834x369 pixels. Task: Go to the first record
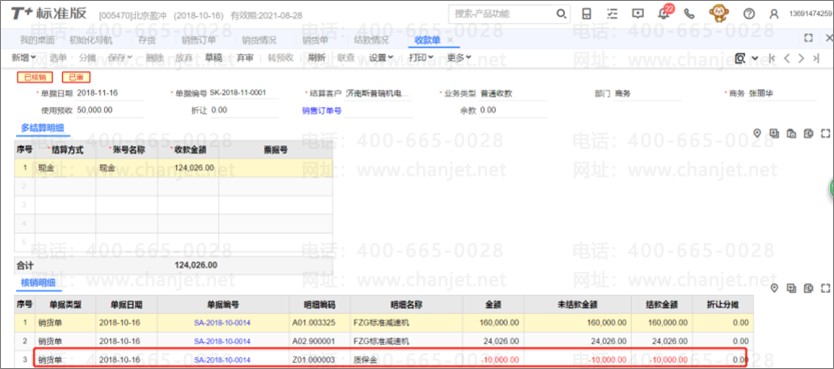772,58
